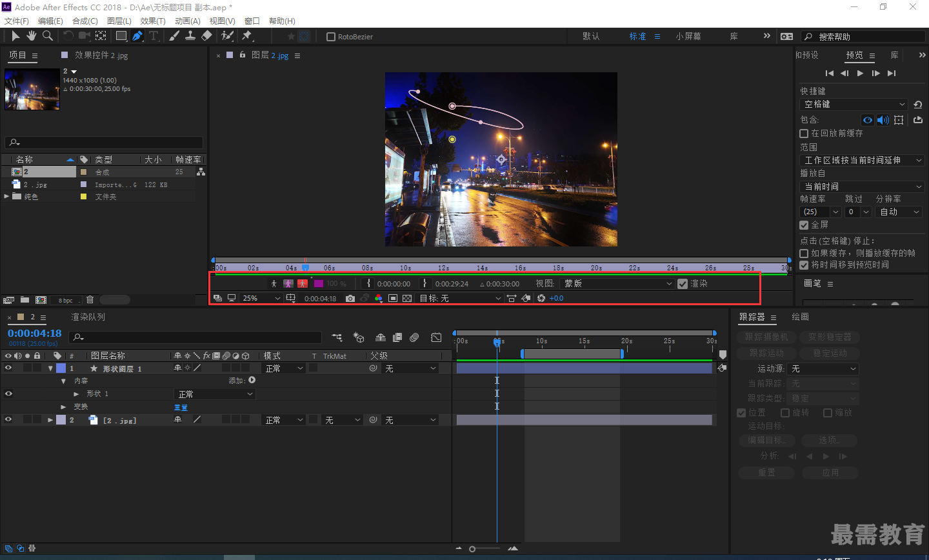The image size is (929, 560).
Task: Toggle the draft 3D icon in timeline
Action: coord(359,337)
